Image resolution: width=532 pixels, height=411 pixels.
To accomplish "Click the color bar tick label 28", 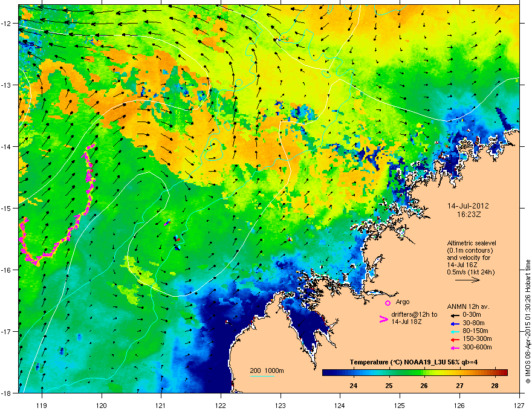I will (x=495, y=386).
